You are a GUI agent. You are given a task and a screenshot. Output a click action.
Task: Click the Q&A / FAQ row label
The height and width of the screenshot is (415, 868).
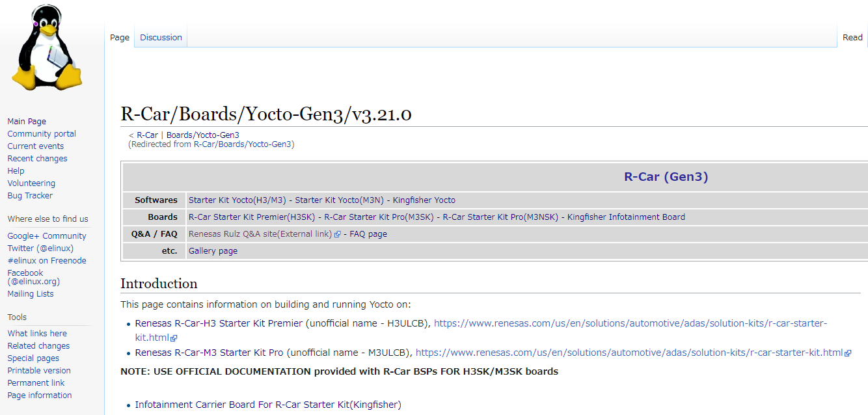pos(154,234)
